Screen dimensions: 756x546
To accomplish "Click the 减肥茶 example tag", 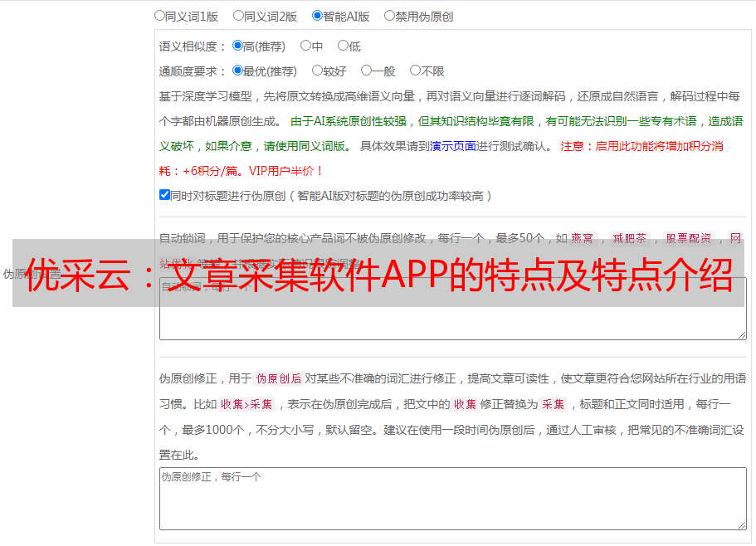I will 630,238.
